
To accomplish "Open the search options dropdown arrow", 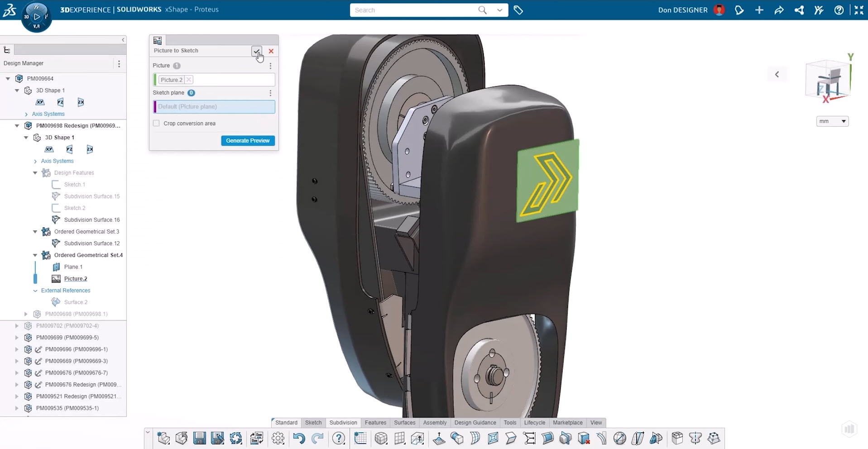I will point(499,10).
